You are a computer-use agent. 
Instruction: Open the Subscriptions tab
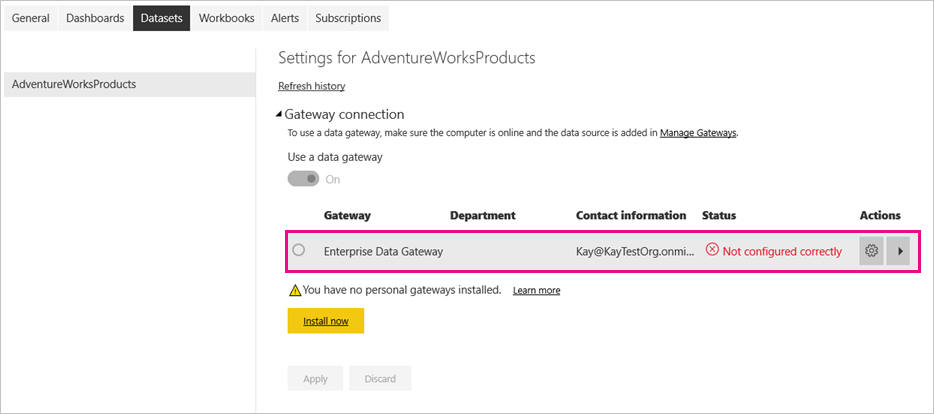[348, 18]
